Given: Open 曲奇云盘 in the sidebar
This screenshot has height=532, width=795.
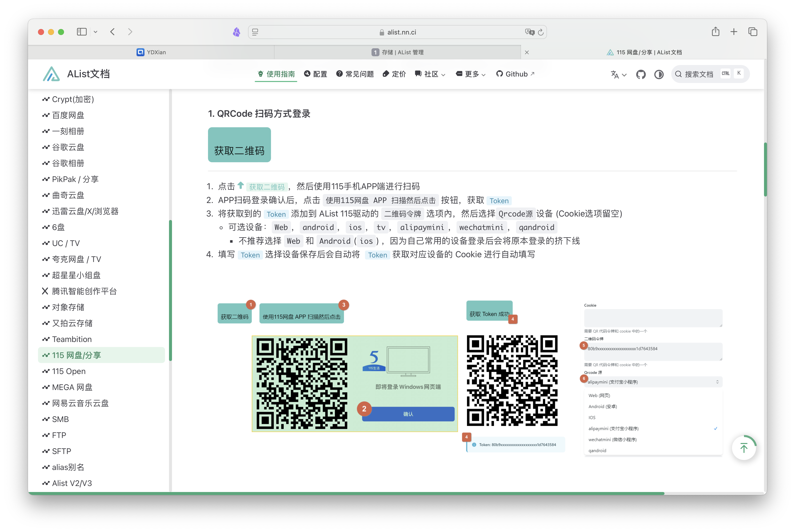Looking at the screenshot, I should [101, 195].
